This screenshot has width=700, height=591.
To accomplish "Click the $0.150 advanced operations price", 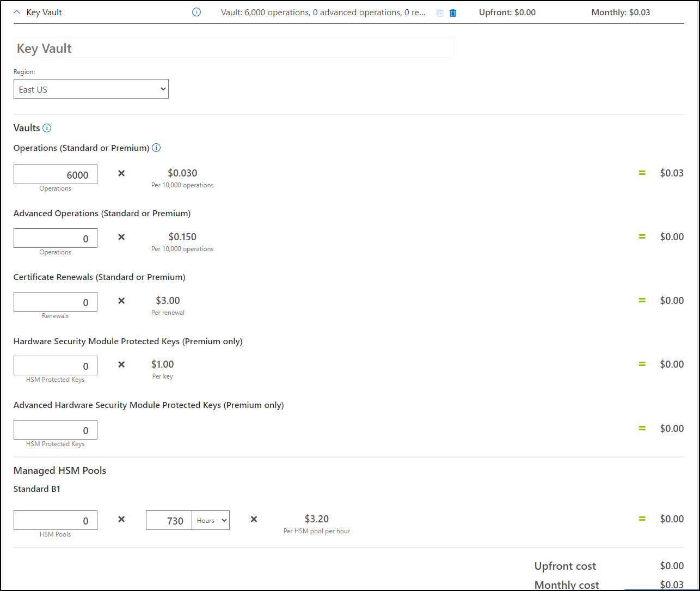I will [182, 237].
